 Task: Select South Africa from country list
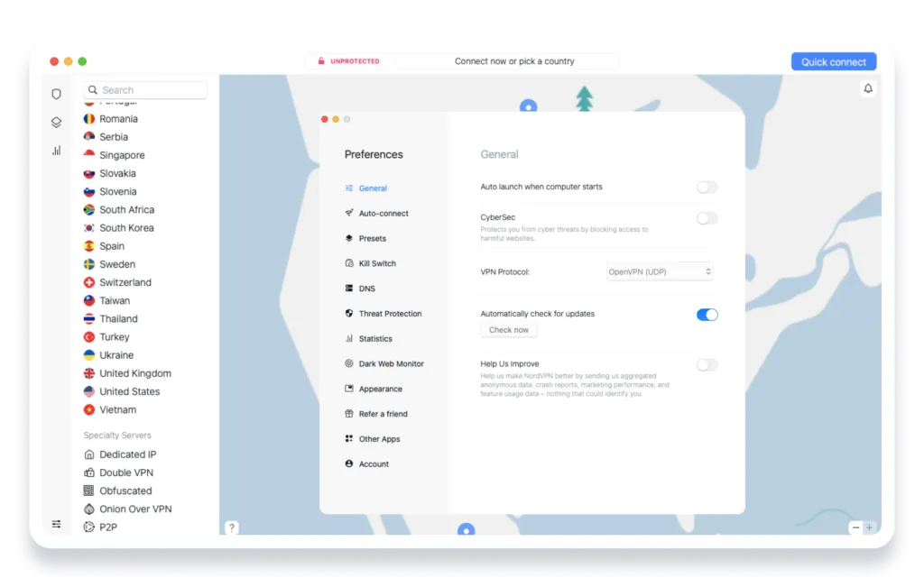pyautogui.click(x=126, y=209)
